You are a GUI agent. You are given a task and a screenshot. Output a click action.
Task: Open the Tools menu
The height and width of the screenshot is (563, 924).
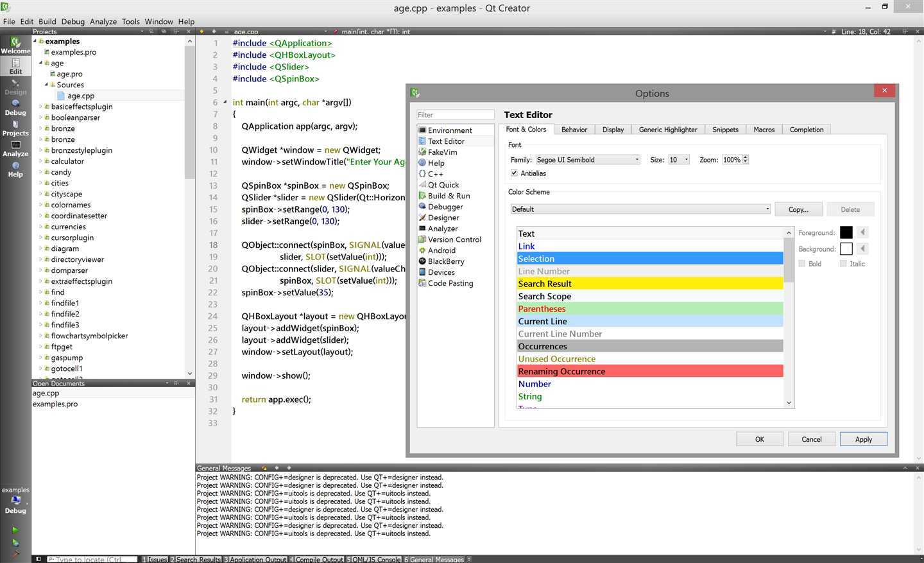point(131,21)
